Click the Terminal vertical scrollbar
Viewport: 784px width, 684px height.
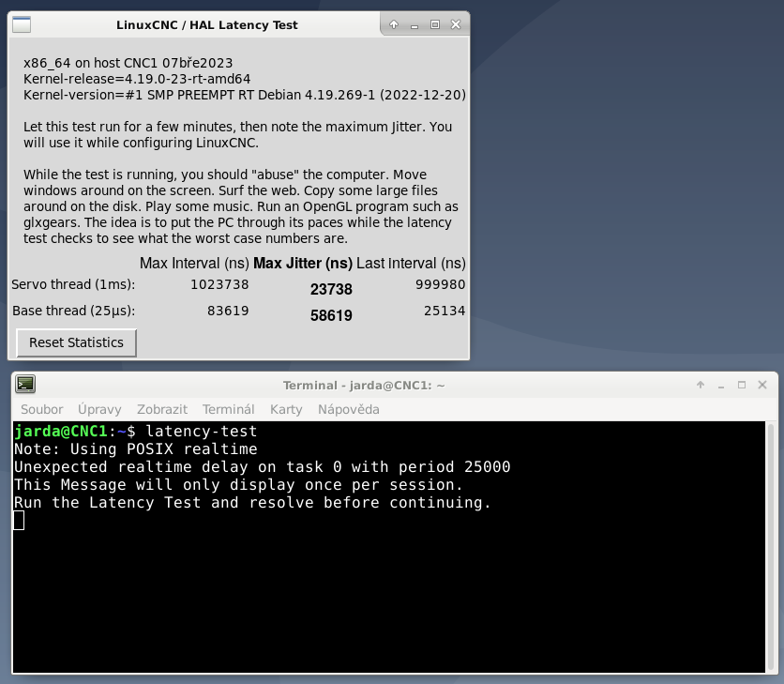pyautogui.click(x=771, y=547)
